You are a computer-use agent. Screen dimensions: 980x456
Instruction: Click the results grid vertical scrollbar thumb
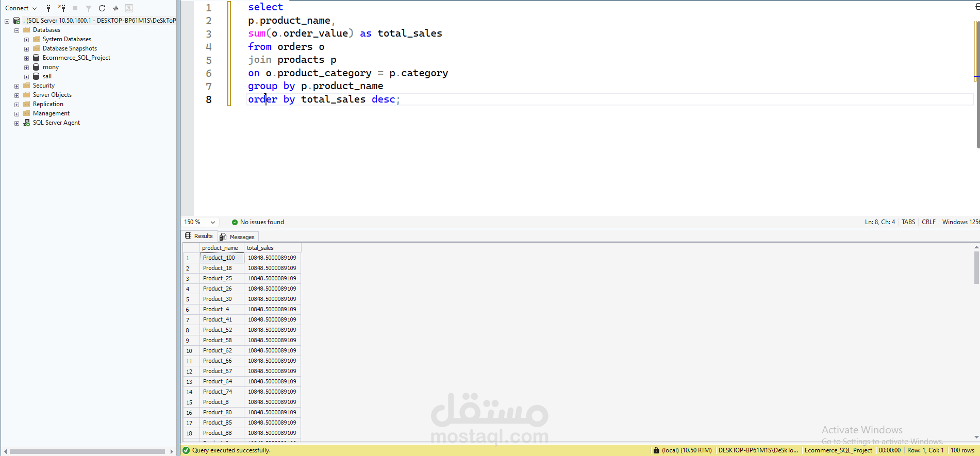976,268
